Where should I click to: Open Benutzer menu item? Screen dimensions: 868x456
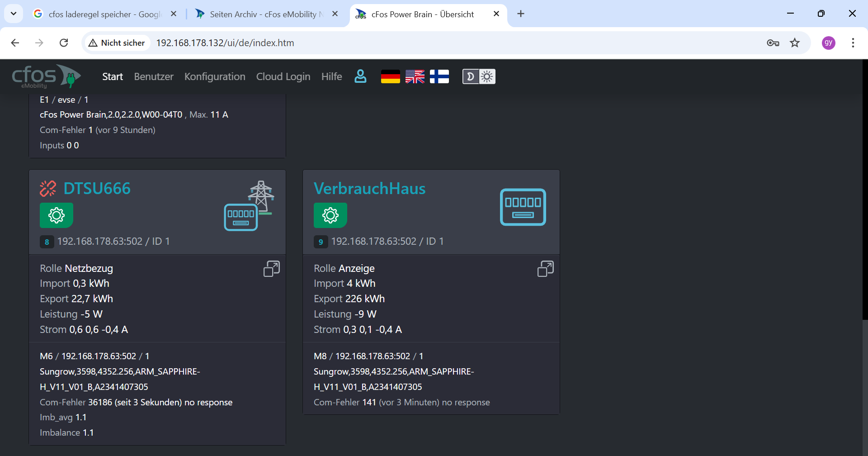pos(154,76)
